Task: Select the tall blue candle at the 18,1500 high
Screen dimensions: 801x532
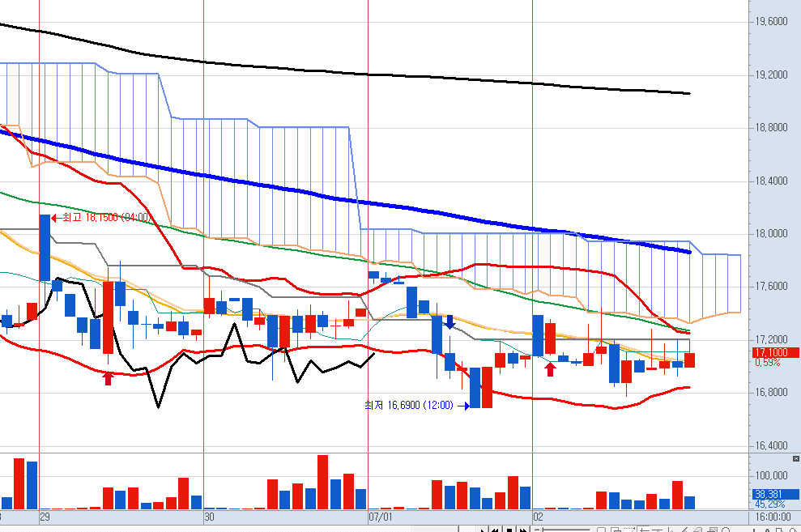Action: [45, 248]
